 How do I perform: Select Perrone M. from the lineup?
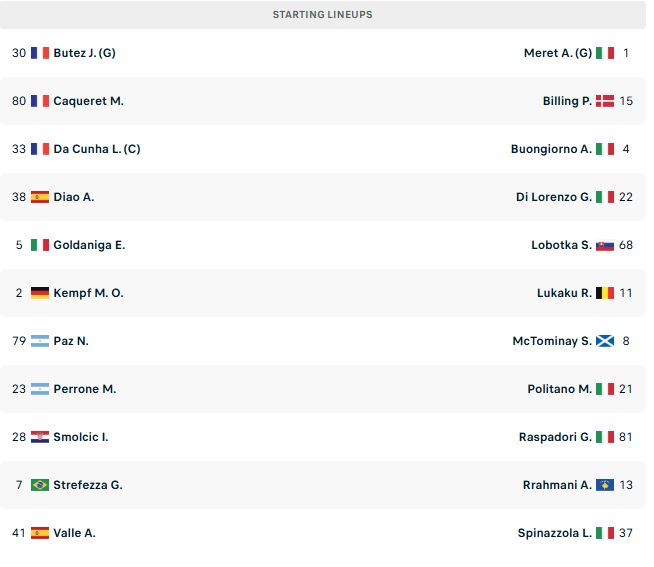tap(85, 389)
